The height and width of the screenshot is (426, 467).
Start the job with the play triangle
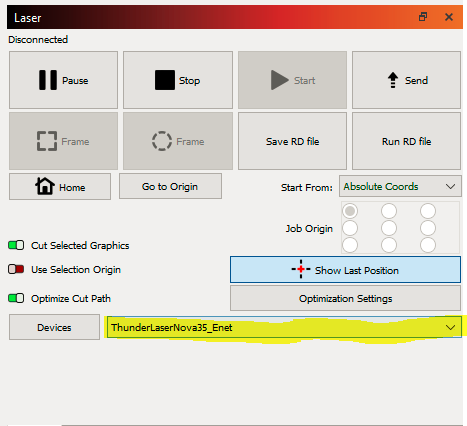(292, 80)
